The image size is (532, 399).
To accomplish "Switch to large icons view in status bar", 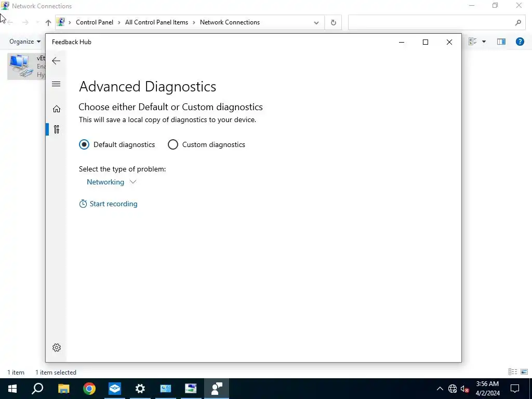I will point(524,372).
